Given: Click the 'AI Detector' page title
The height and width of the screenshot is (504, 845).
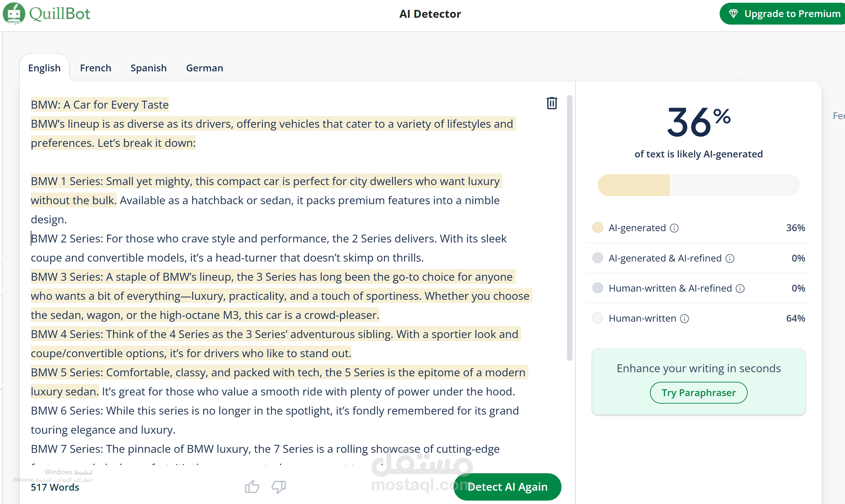Looking at the screenshot, I should (x=430, y=14).
